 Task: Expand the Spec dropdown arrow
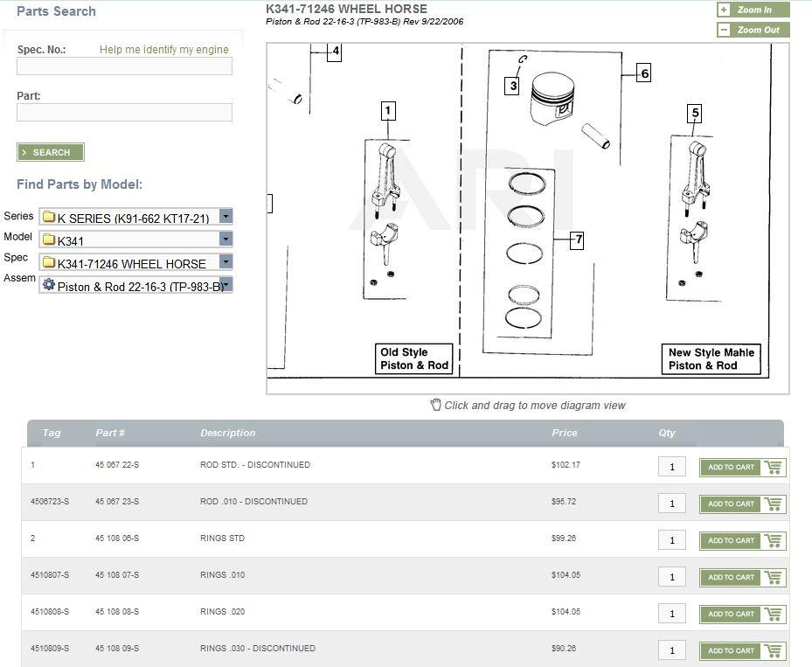pyautogui.click(x=226, y=261)
